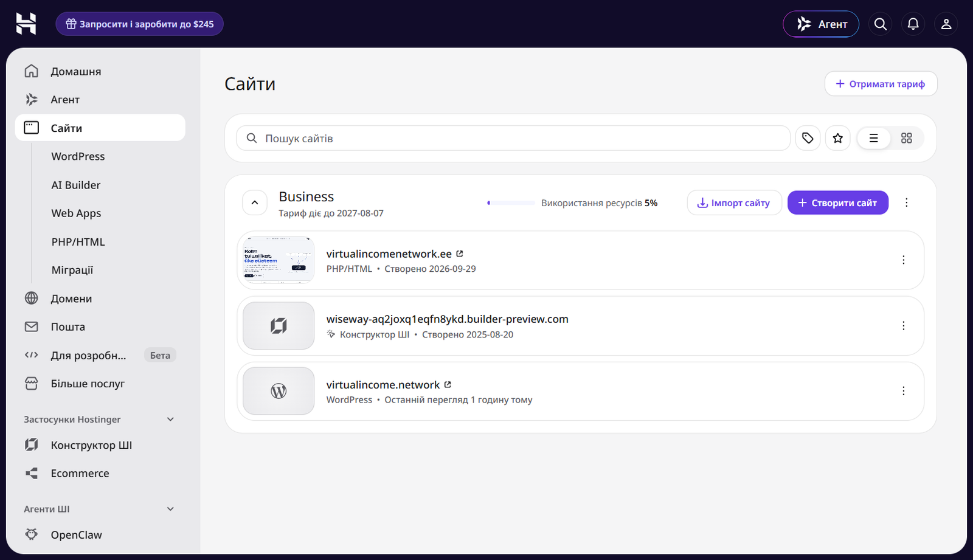Open options menu for wiseway builder-preview site
Image resolution: width=973 pixels, height=560 pixels.
903,326
